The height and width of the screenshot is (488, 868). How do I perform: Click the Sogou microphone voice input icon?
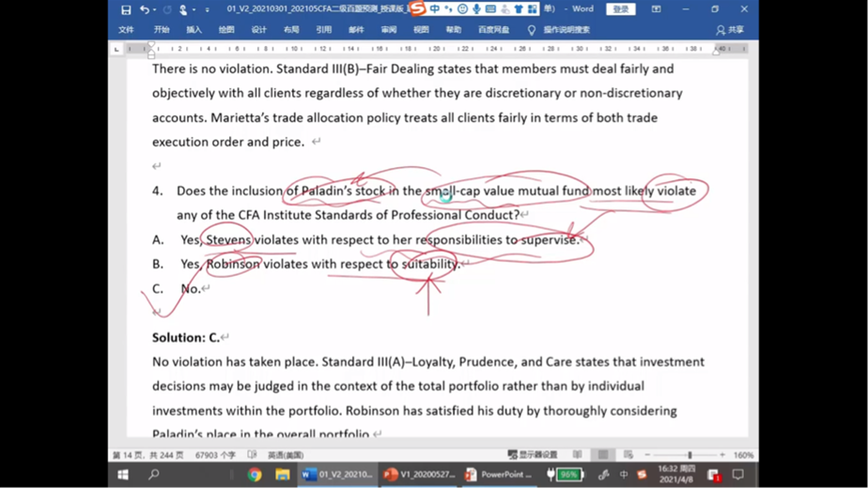tap(476, 9)
